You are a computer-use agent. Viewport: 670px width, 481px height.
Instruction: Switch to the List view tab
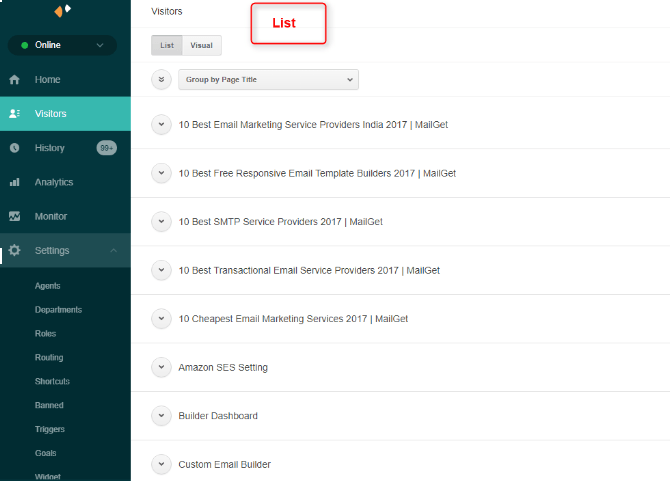167,45
